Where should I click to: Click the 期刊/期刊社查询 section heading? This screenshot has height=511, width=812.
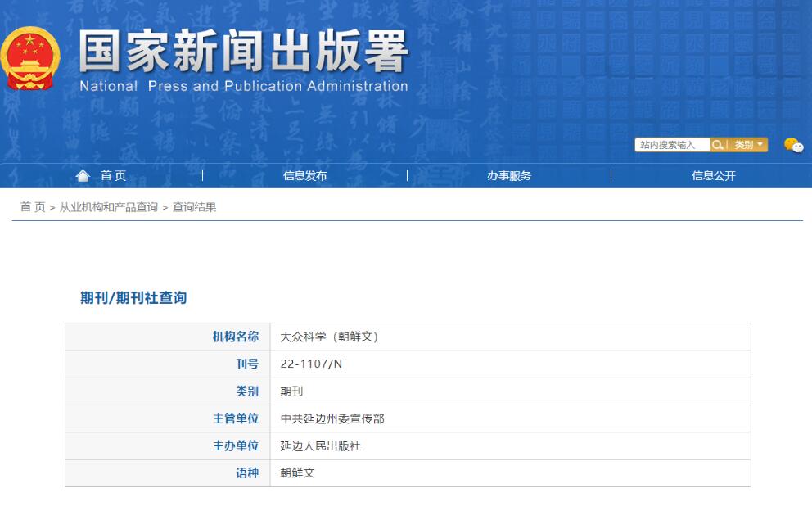[x=135, y=298]
